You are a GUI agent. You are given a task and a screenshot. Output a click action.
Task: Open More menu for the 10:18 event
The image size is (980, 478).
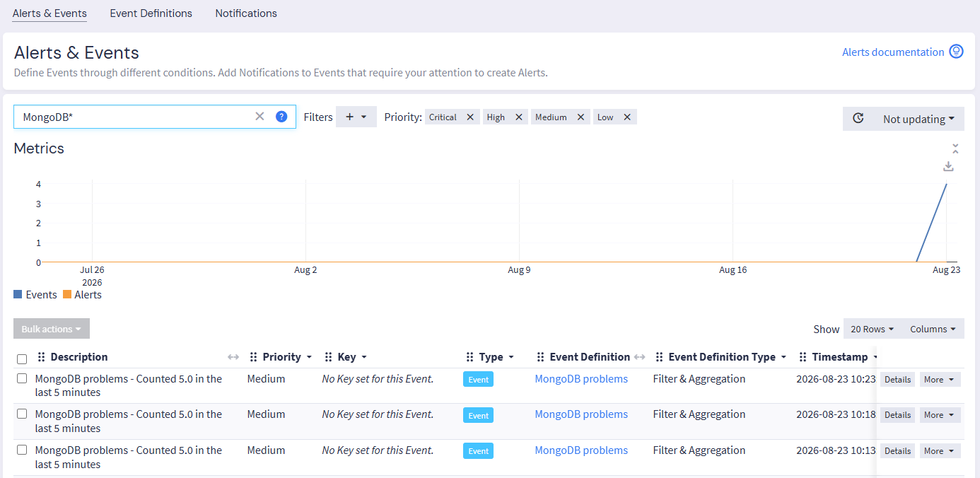(x=940, y=415)
